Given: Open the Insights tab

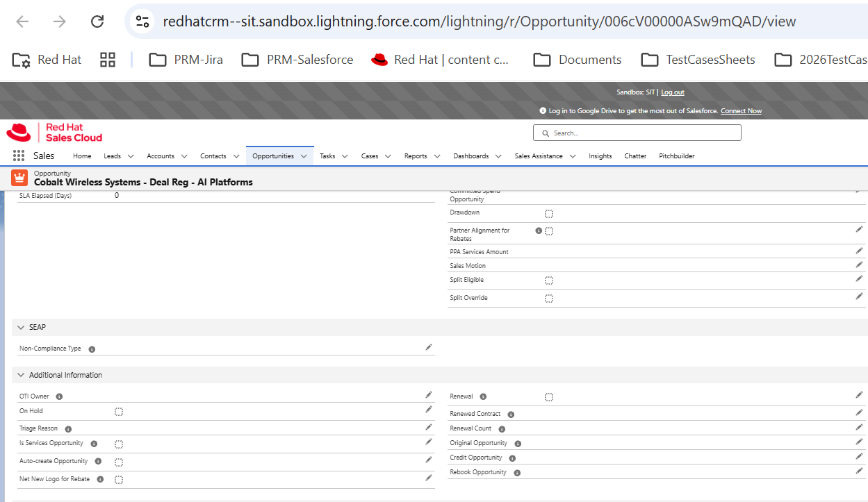Looking at the screenshot, I should point(600,156).
